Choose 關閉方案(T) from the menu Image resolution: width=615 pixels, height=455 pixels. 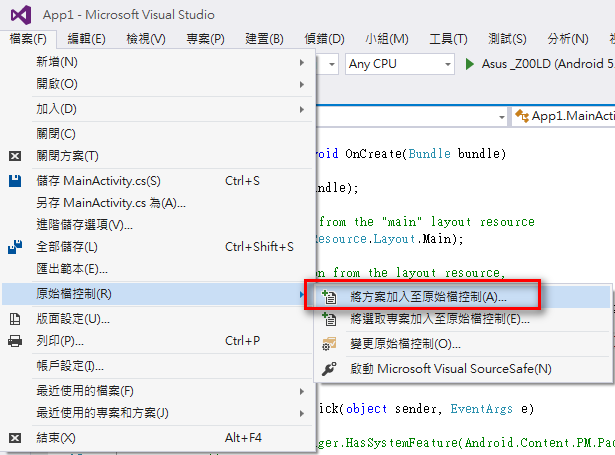click(68, 156)
